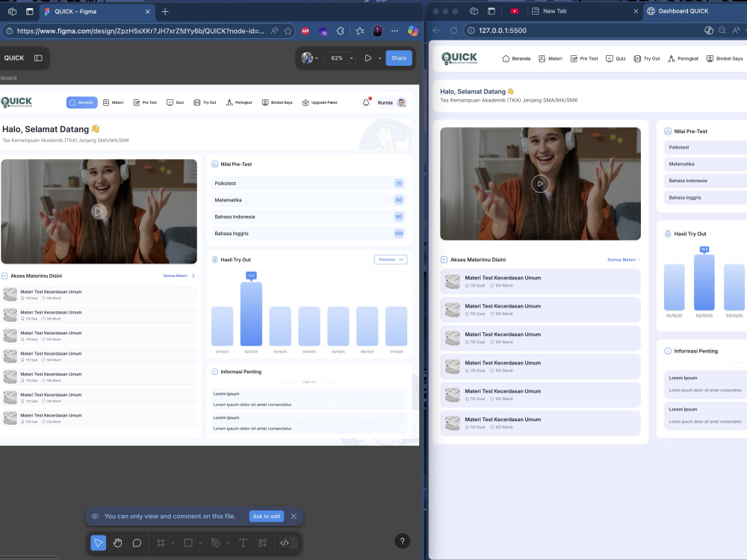Expand the Frame tool options arrow
Screen dimensions: 747x560
pyautogui.click(x=173, y=543)
